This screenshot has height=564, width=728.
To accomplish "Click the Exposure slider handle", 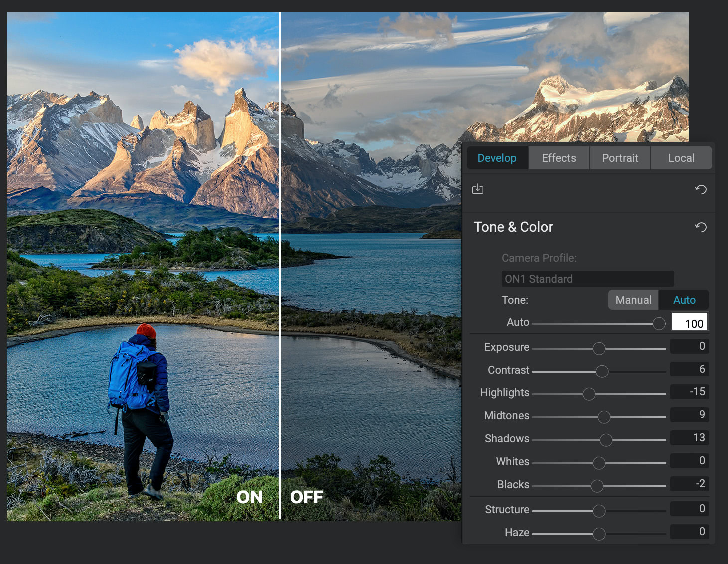I will (x=599, y=348).
